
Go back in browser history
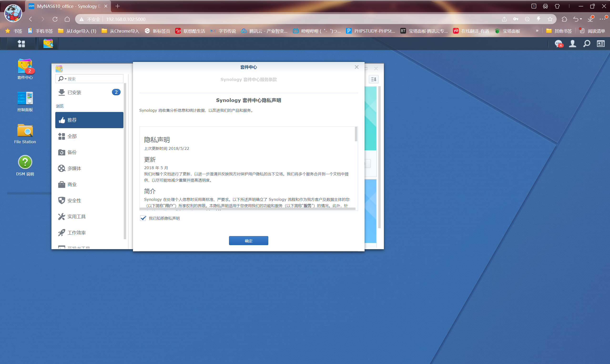tap(31, 19)
